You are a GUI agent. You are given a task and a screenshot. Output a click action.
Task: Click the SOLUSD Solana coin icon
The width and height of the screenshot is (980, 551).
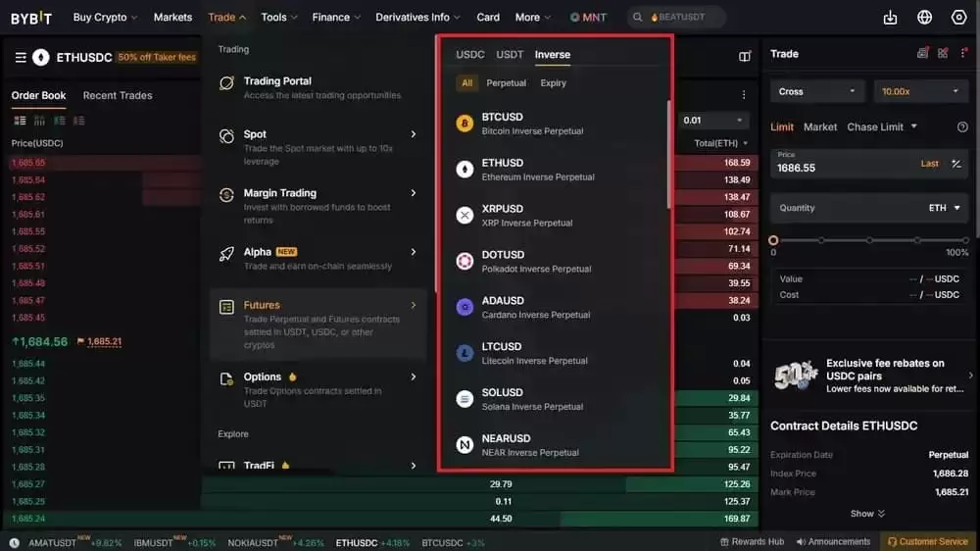(465, 399)
